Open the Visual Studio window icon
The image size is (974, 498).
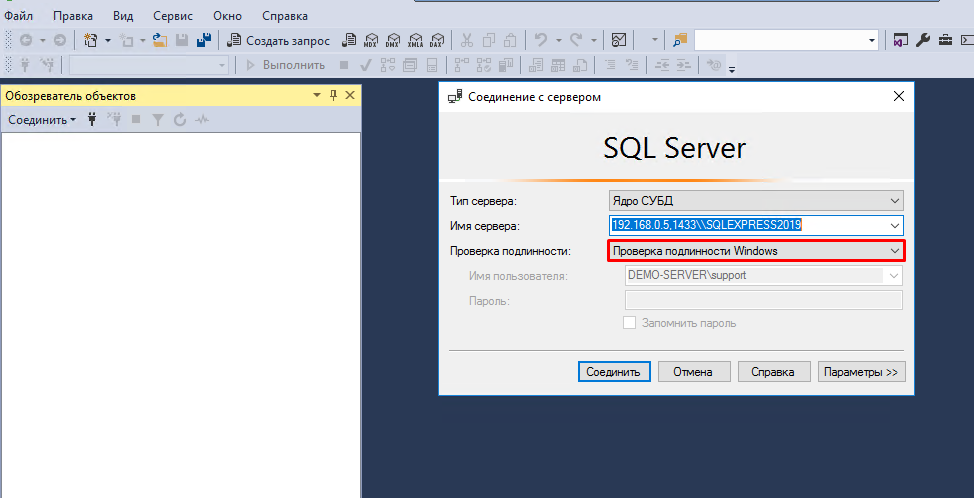pyautogui.click(x=901, y=40)
